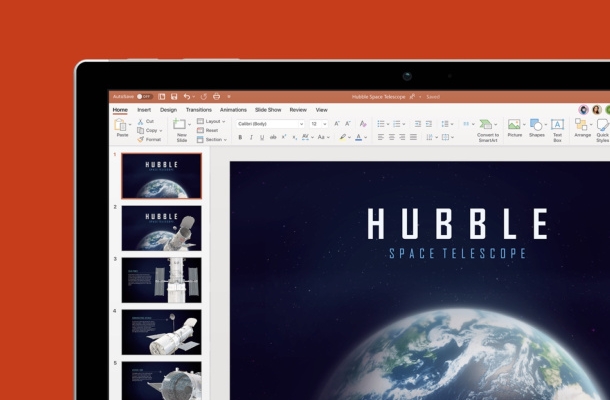Screen dimensions: 610x400
Task: Click the Paste clipboard icon
Action: (x=120, y=125)
